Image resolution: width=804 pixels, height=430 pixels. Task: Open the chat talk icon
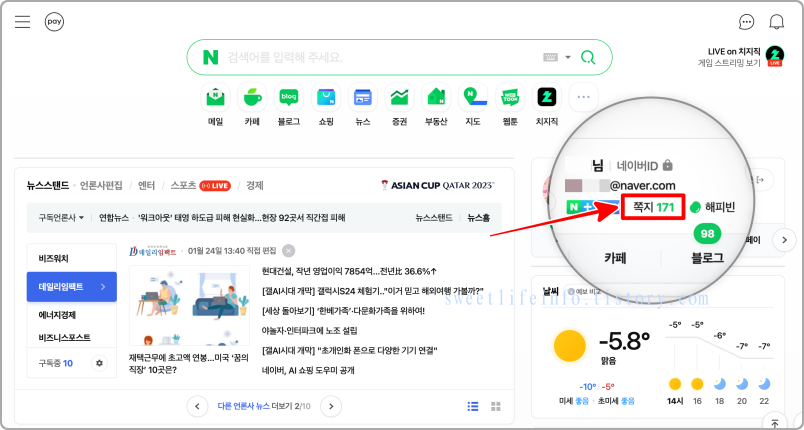coord(747,22)
